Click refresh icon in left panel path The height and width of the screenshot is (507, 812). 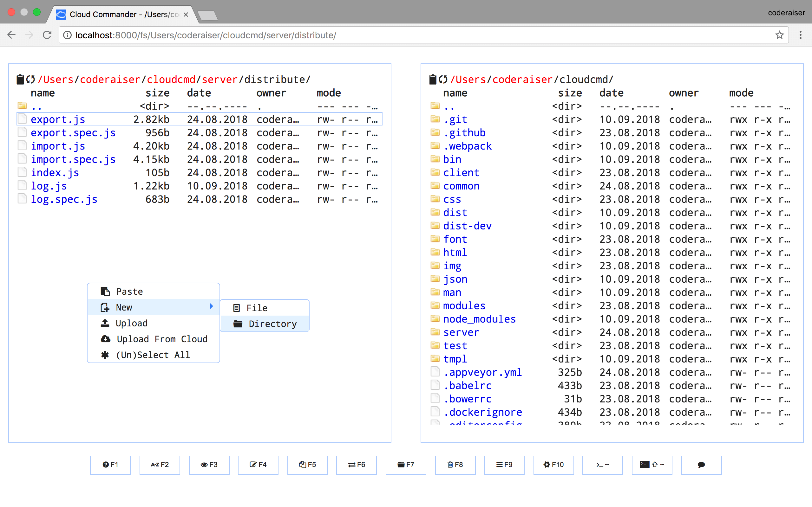[x=31, y=80]
